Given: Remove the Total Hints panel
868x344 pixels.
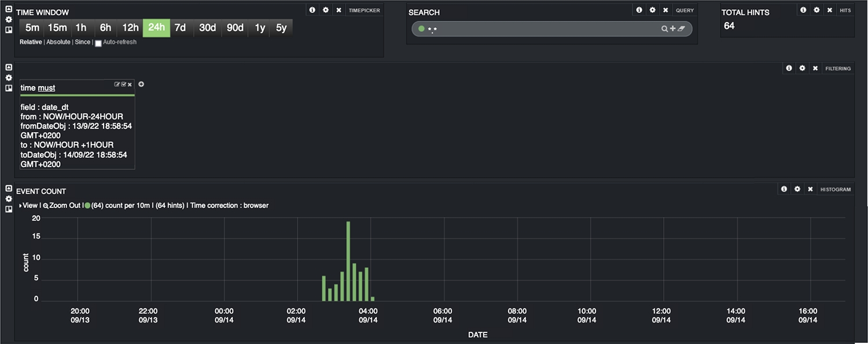Looking at the screenshot, I should click(830, 10).
